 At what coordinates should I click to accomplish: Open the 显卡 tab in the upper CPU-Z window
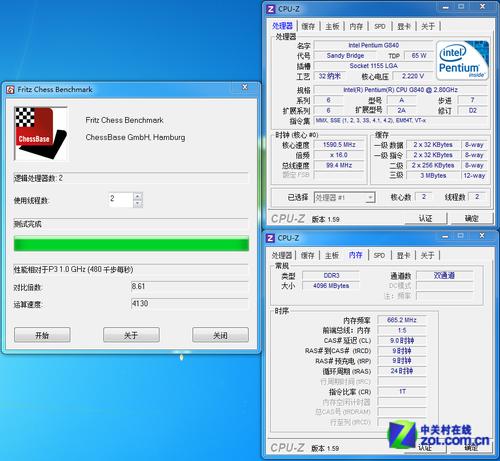click(x=404, y=26)
